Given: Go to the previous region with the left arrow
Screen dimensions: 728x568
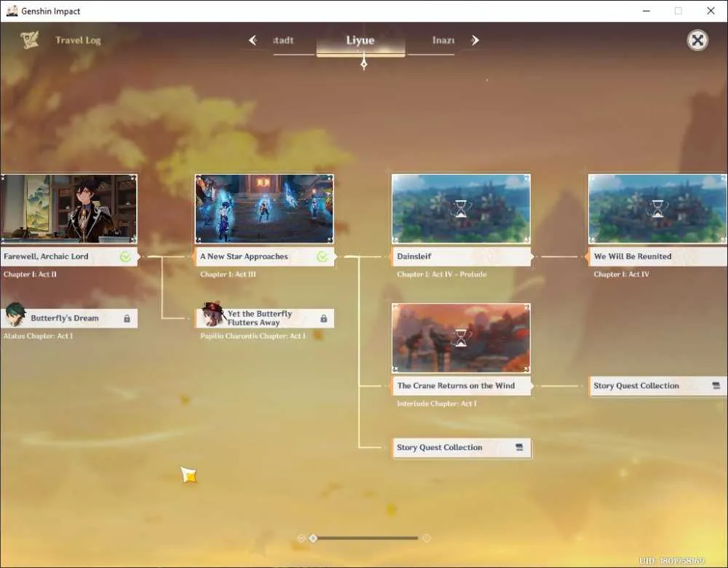Looking at the screenshot, I should (253, 40).
